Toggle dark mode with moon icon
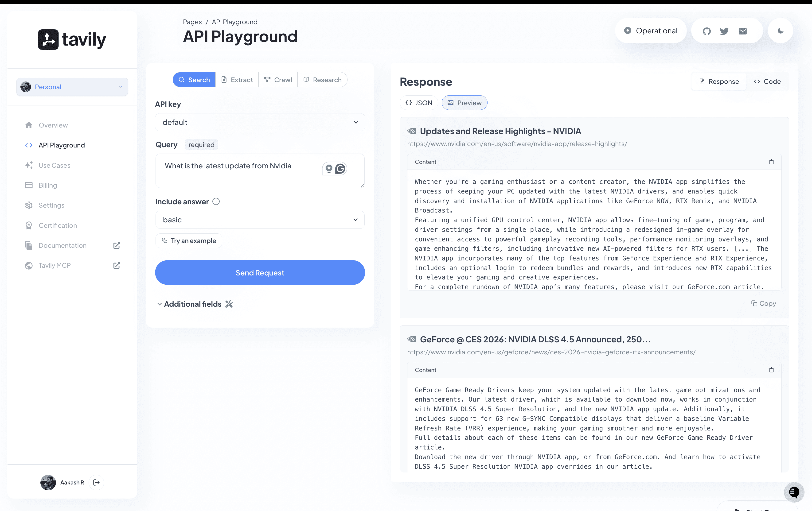This screenshot has height=511, width=812. (x=780, y=31)
